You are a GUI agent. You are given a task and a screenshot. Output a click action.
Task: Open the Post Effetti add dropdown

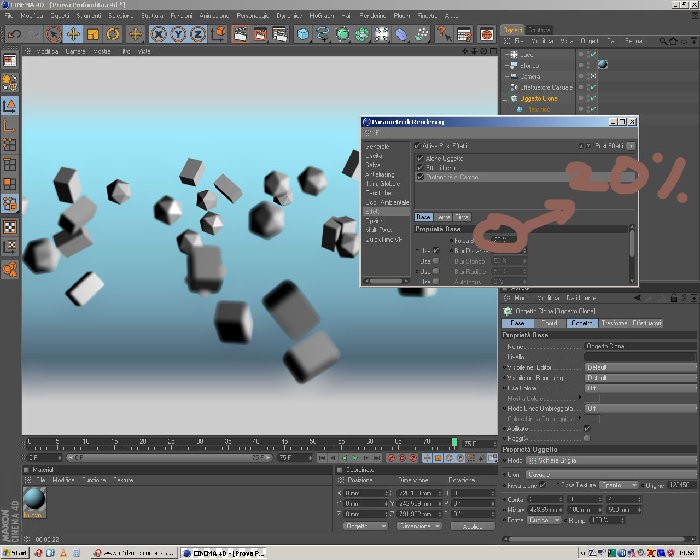(631, 146)
